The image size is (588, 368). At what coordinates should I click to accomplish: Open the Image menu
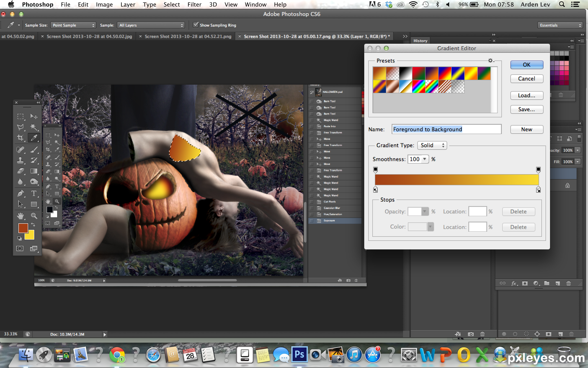(104, 4)
